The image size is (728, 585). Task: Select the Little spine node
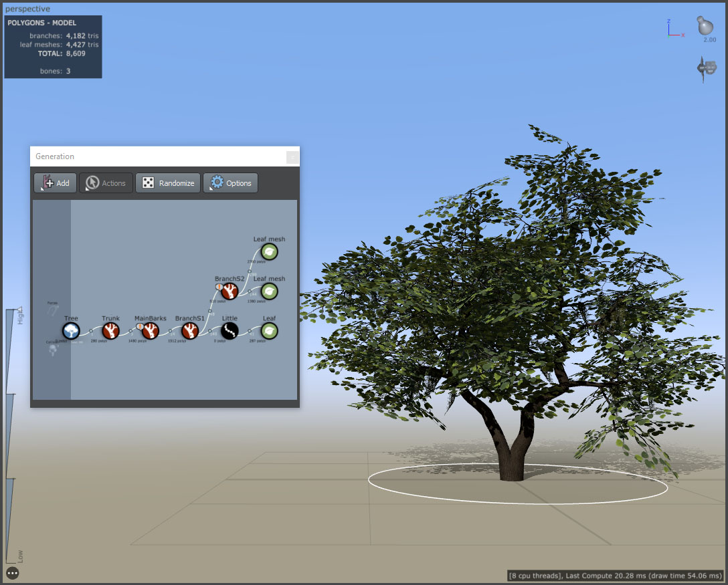pos(230,331)
